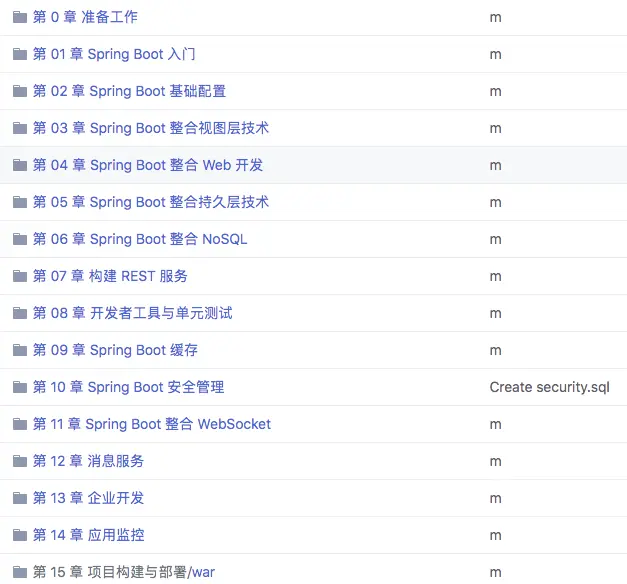Click commit message m in 第 08 章 row

pyautogui.click(x=496, y=314)
